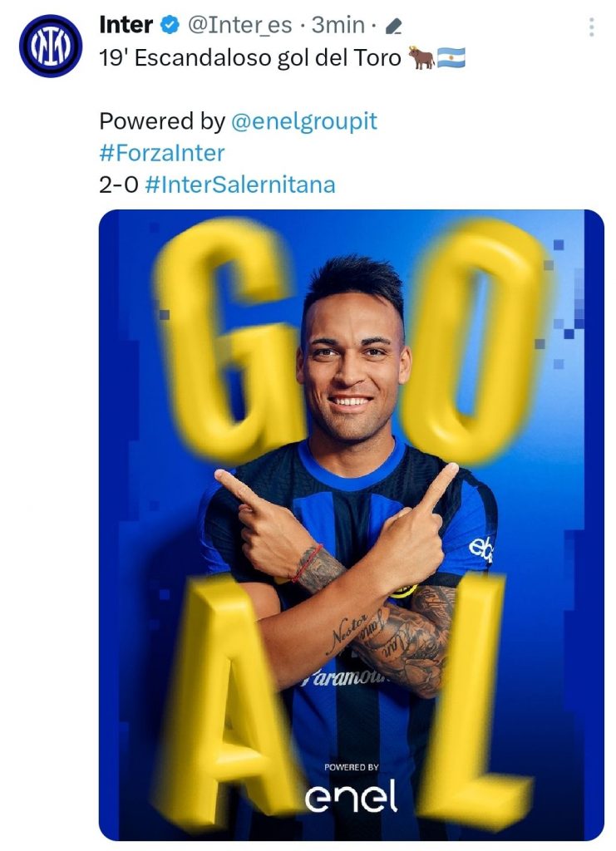This screenshot has height=851, width=616.
Task: Click the "Powered by" text in the tweet
Action: click(x=161, y=121)
